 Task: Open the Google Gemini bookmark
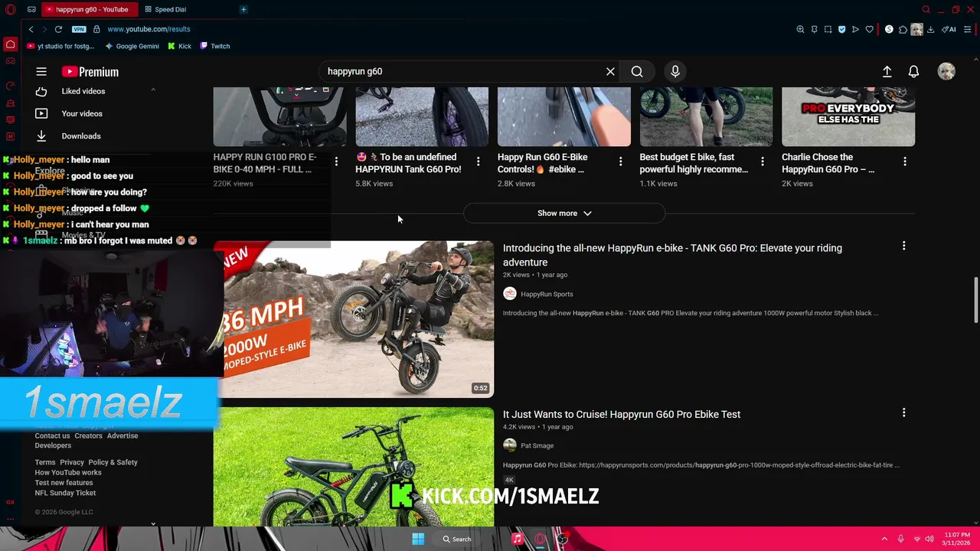[132, 46]
